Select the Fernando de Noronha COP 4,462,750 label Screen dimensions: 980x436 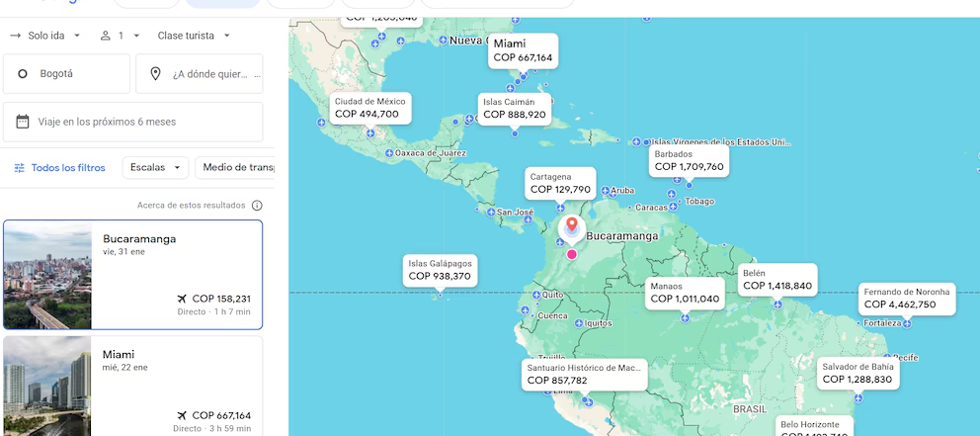pyautogui.click(x=907, y=298)
